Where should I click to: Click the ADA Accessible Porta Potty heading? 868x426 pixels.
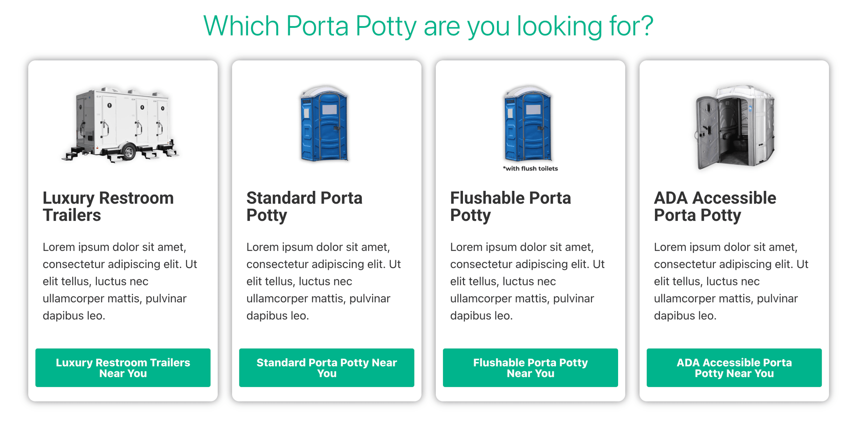tap(715, 206)
